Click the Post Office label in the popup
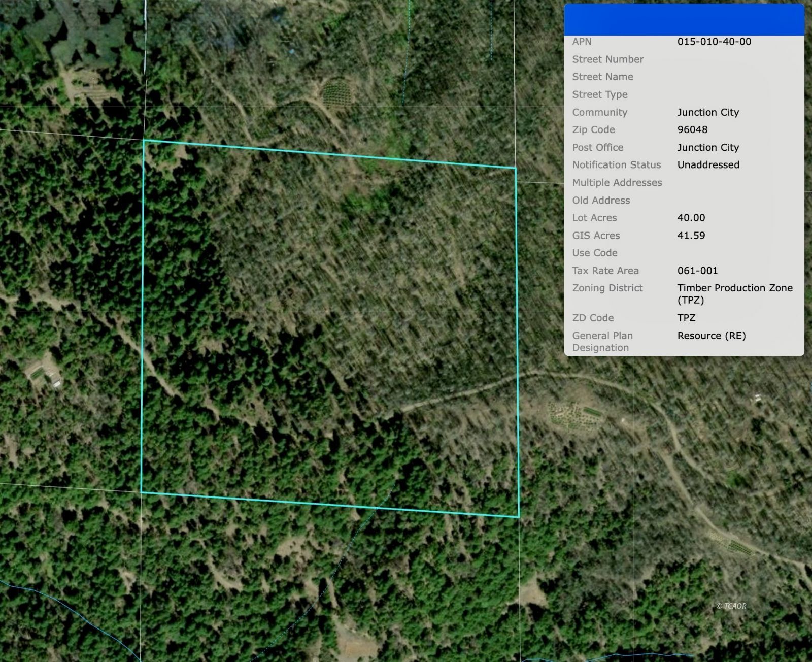The width and height of the screenshot is (812, 662). click(597, 147)
